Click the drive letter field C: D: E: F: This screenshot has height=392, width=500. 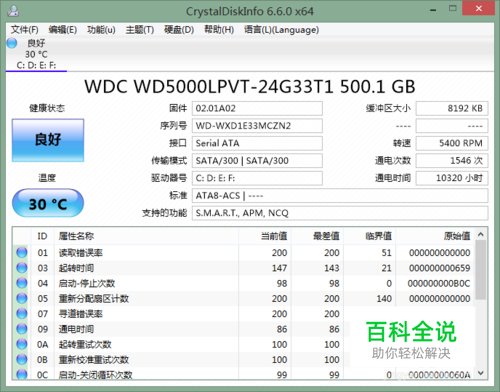[257, 178]
